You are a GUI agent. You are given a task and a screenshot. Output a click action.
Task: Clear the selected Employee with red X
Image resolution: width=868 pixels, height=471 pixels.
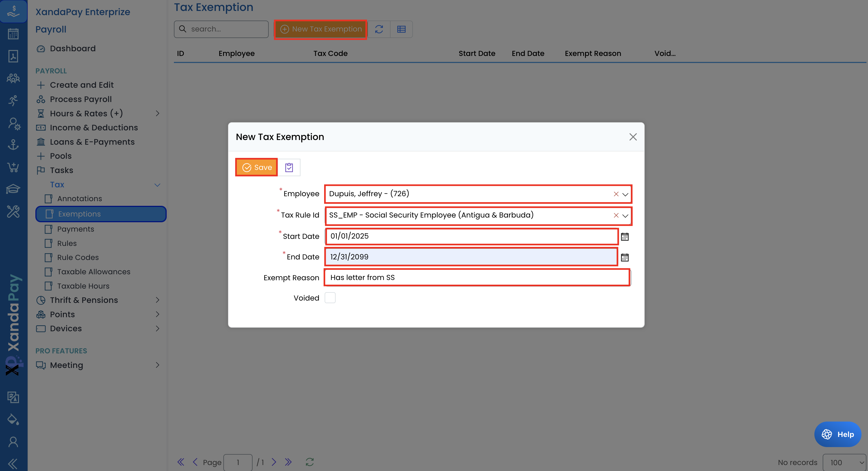tap(616, 194)
